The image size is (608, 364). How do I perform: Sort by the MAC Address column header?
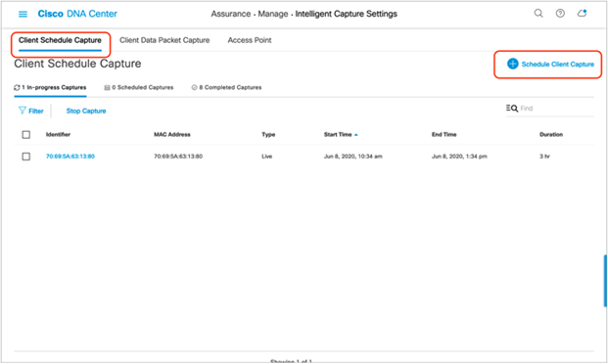pos(172,135)
